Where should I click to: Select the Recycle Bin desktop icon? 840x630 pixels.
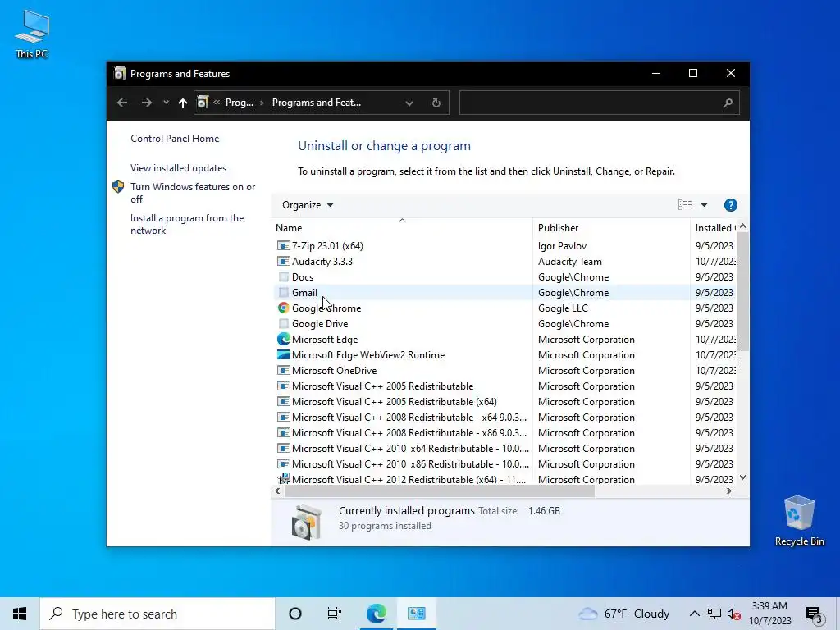[x=799, y=521]
